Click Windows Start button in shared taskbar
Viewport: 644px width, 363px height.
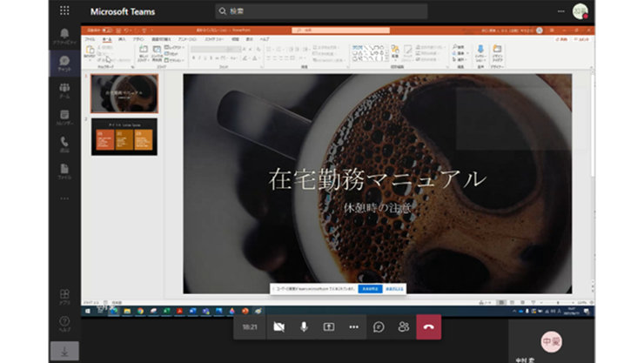(x=88, y=312)
